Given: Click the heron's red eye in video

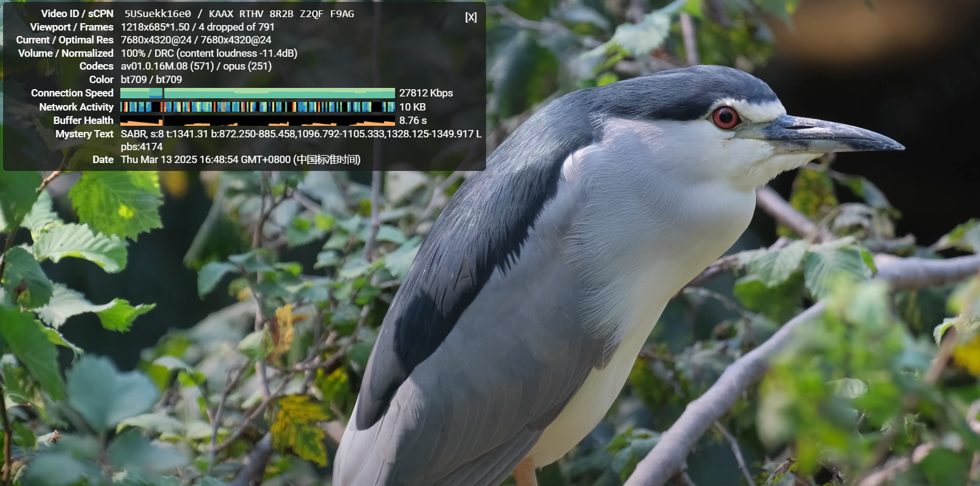Looking at the screenshot, I should pyautogui.click(x=725, y=117).
